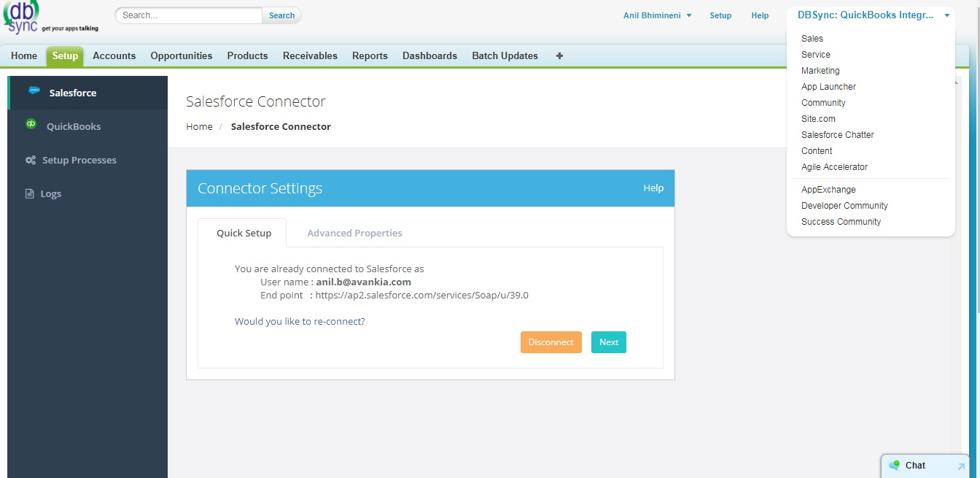Select Salesforce Chatter in app menu

[837, 135]
